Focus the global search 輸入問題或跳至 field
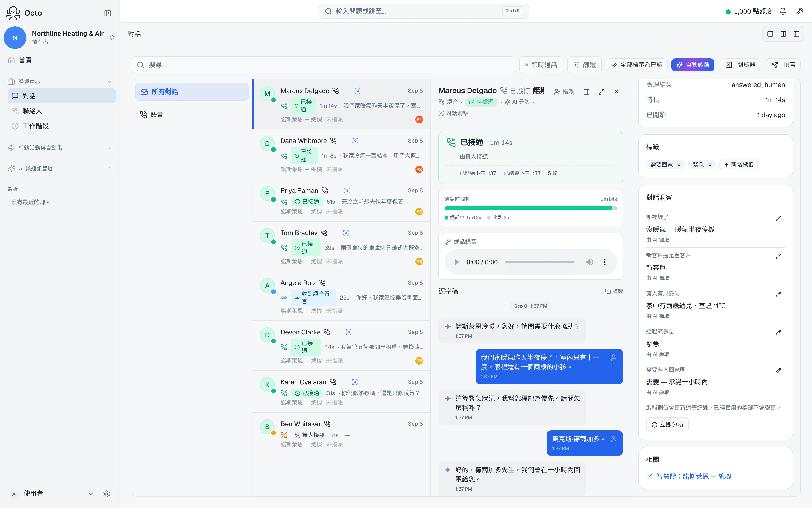This screenshot has height=508, width=812. [423, 12]
